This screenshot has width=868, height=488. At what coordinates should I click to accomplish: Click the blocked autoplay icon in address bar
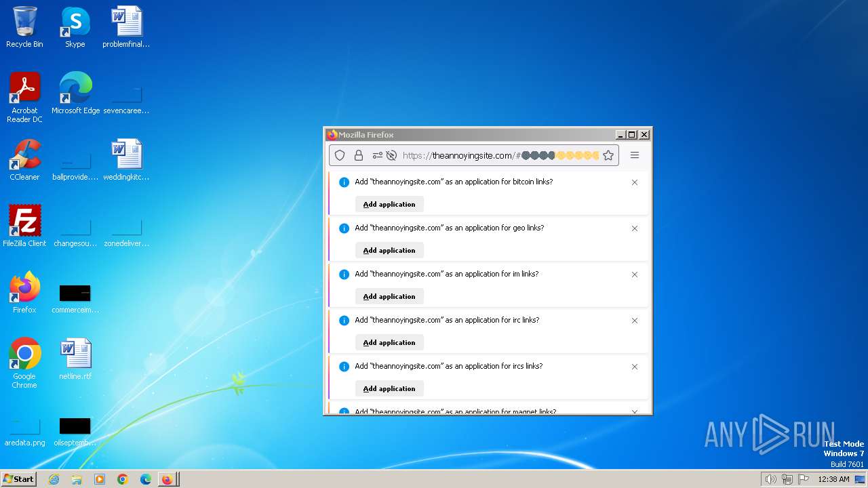pyautogui.click(x=391, y=155)
